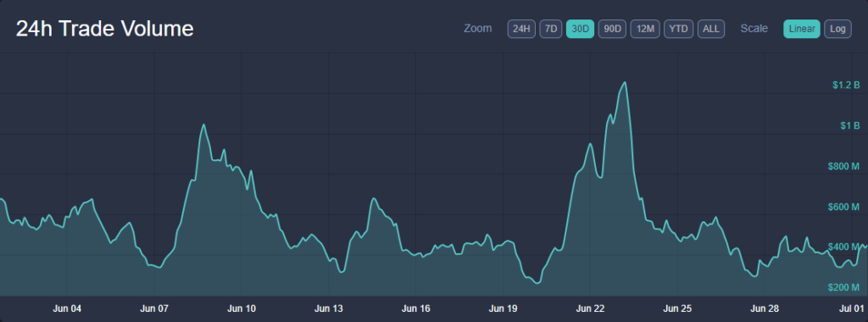The width and height of the screenshot is (868, 322).
Task: View ALL time trade volume
Action: 711,29
